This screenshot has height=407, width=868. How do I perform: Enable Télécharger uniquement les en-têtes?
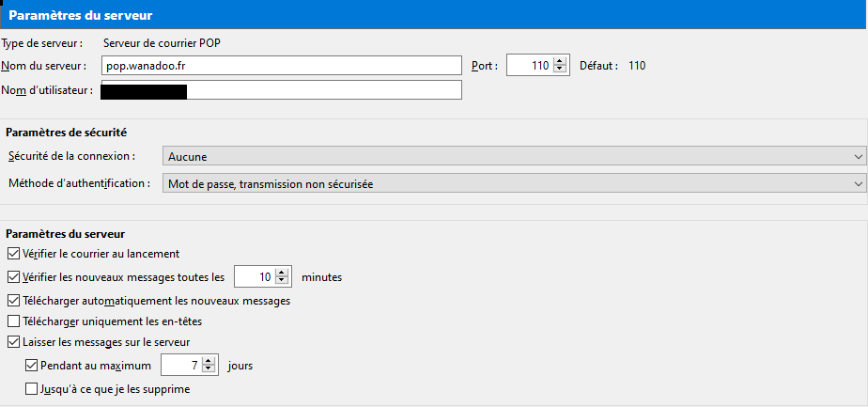click(x=13, y=321)
